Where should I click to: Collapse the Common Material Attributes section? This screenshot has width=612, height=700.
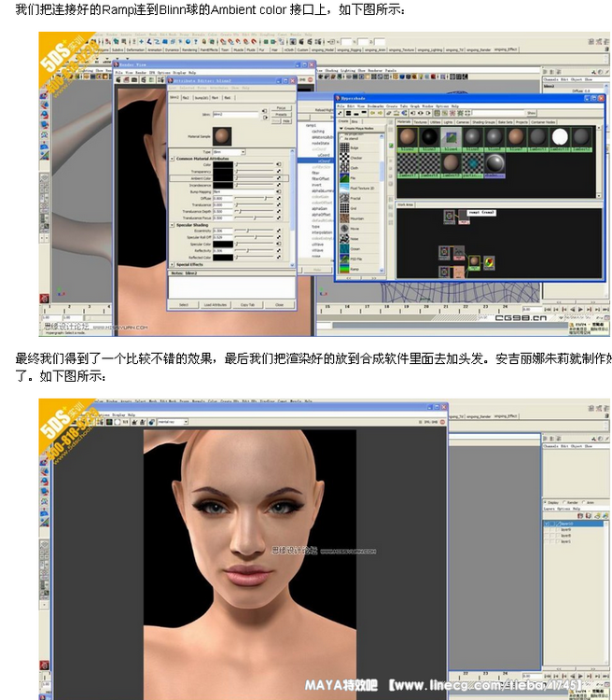[x=173, y=159]
